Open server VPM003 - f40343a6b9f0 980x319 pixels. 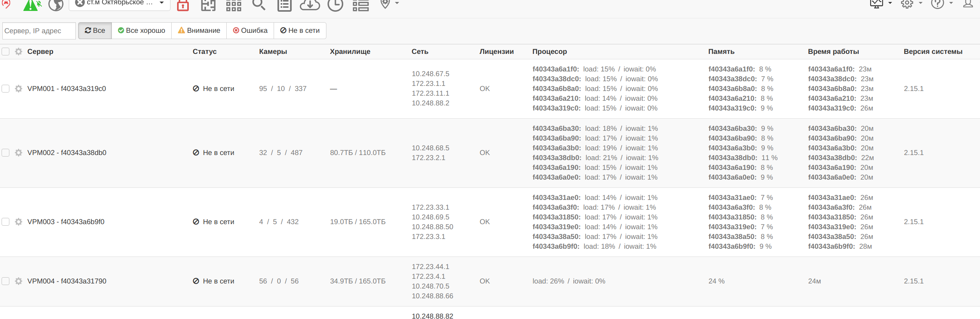tap(66, 222)
